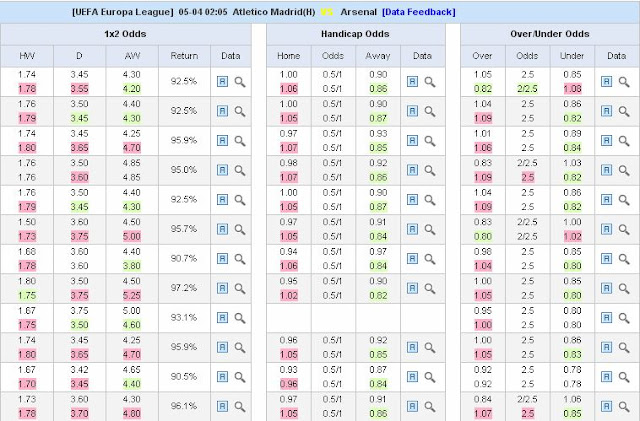Click R icon in handicap row with home 0.98
Screen dimensions: 640x421
pos(412,170)
